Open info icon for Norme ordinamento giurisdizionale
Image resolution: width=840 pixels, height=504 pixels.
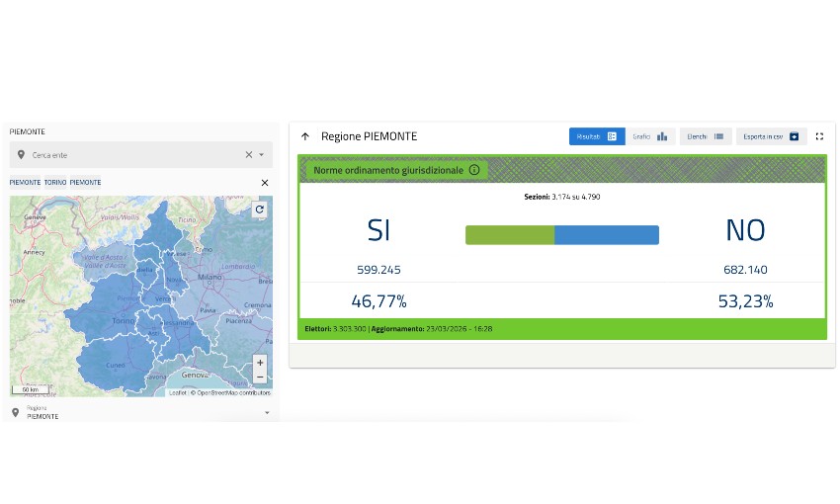(x=474, y=170)
